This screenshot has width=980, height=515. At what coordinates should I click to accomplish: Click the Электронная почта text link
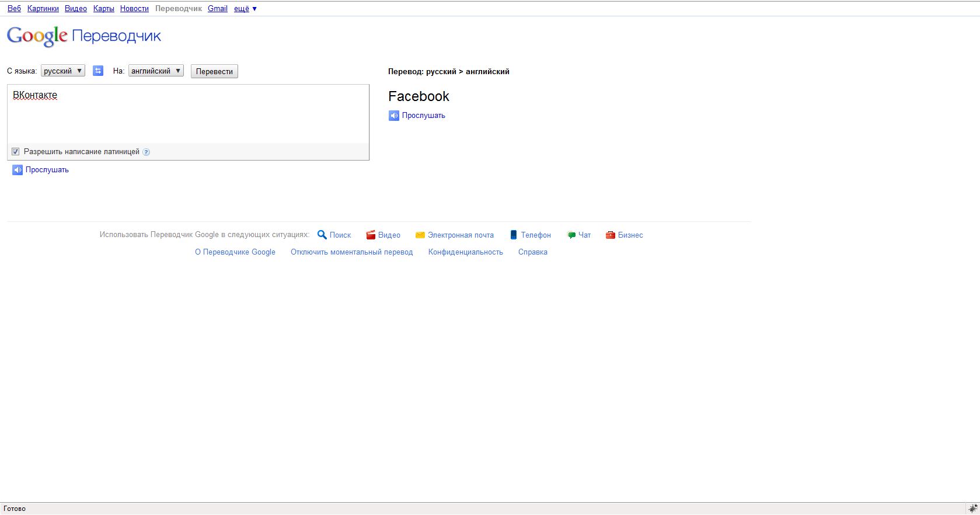[461, 235]
